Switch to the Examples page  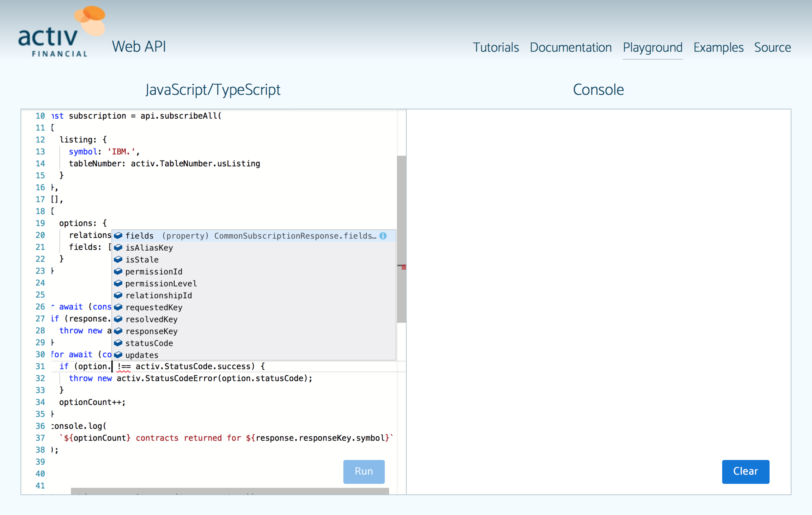click(x=718, y=47)
